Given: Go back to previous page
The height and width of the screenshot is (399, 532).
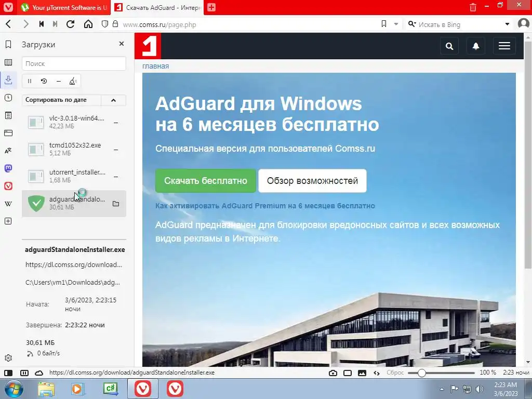Looking at the screenshot, I should point(8,24).
